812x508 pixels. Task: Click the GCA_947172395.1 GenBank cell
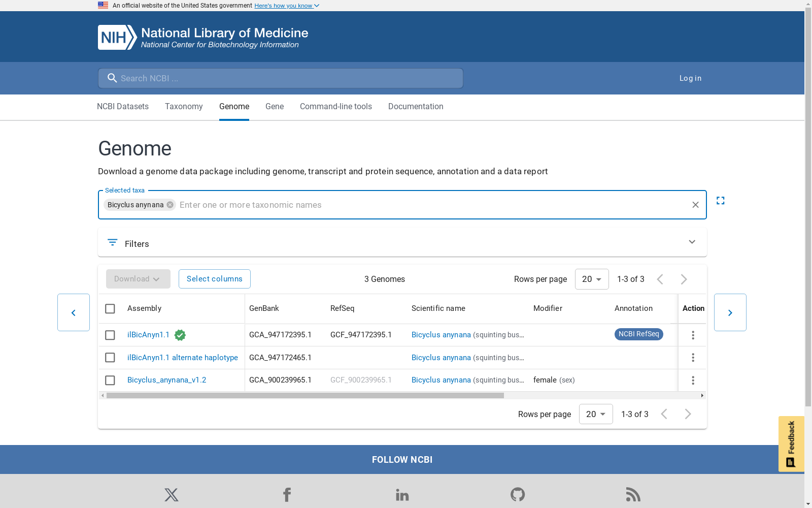(x=280, y=335)
